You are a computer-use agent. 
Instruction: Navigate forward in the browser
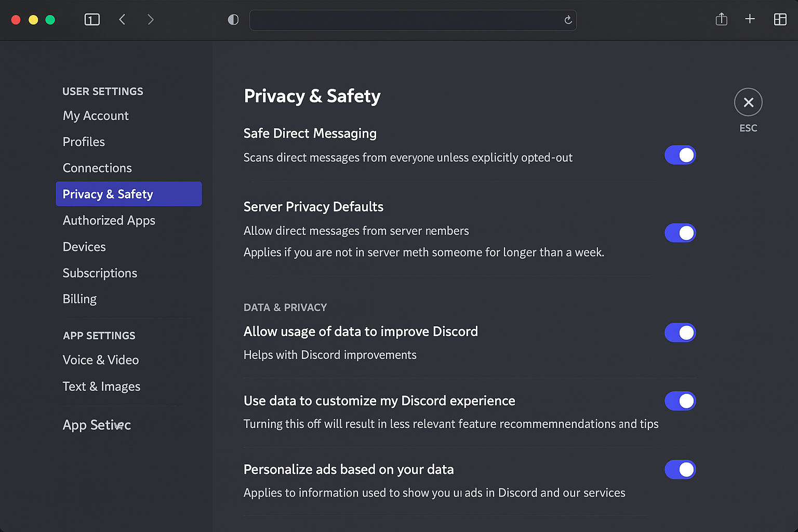(x=150, y=19)
